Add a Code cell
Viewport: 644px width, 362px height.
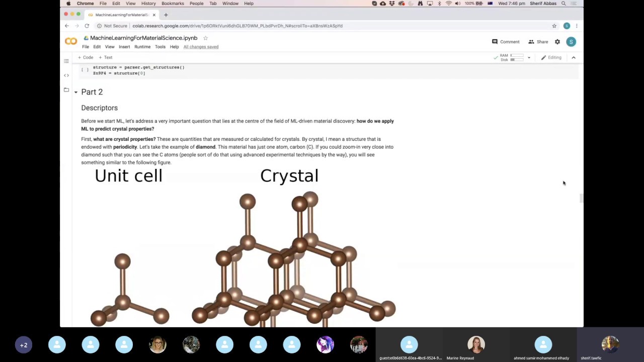86,57
